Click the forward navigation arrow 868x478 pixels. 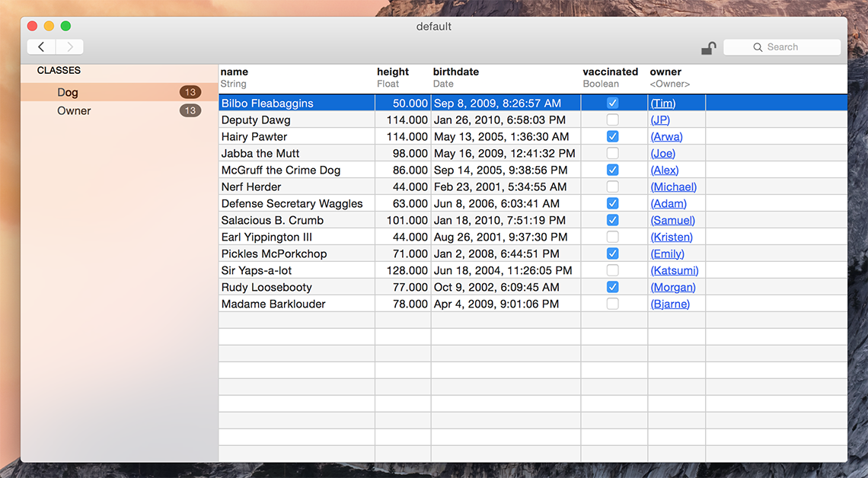tap(69, 47)
